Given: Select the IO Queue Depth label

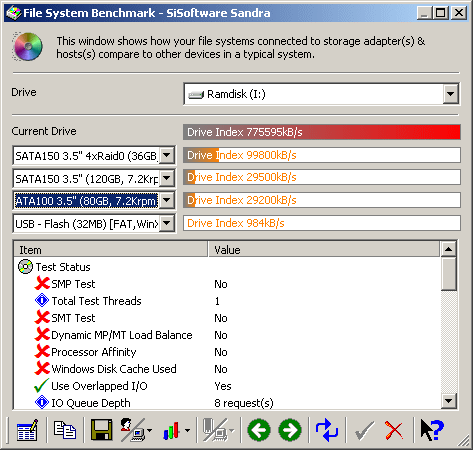Looking at the screenshot, I should coord(91,403).
